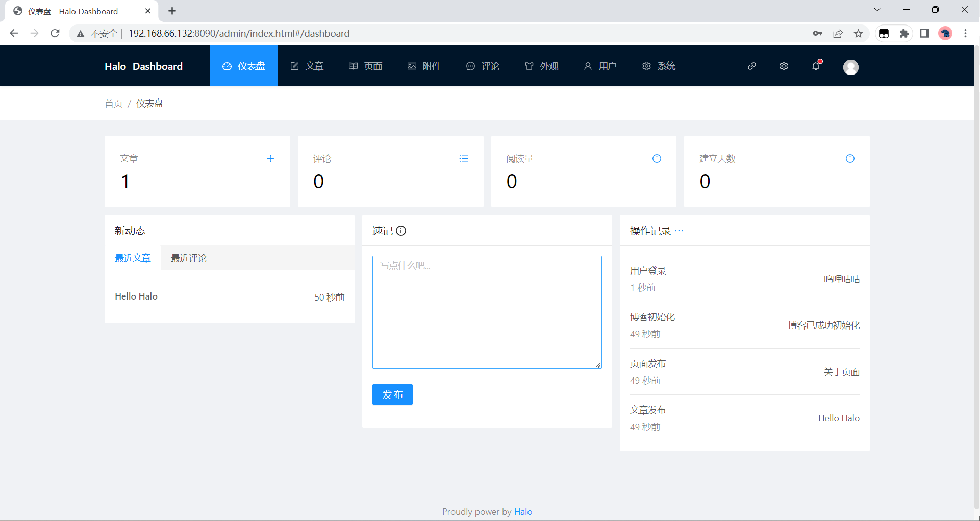This screenshot has height=521, width=980.
Task: Click info icon on 建立天数 card
Action: [850, 159]
